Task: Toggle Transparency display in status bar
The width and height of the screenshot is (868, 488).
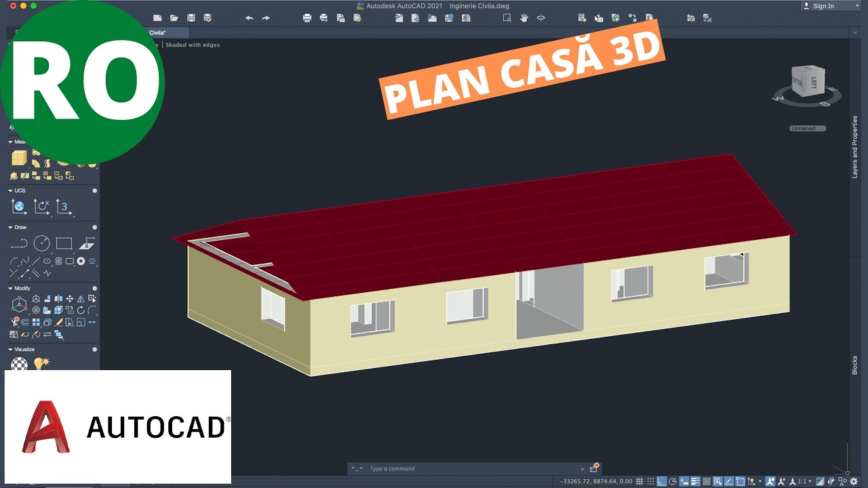Action: (707, 481)
